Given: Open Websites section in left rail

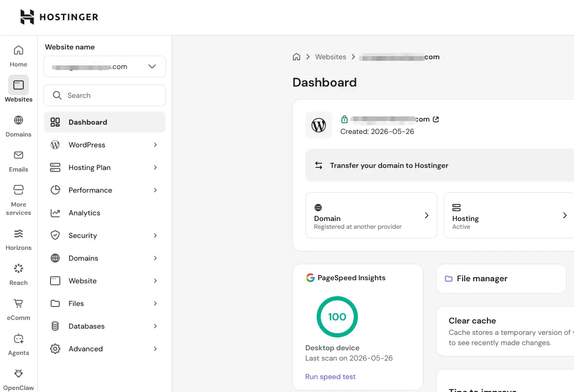Looking at the screenshot, I should coord(18,89).
